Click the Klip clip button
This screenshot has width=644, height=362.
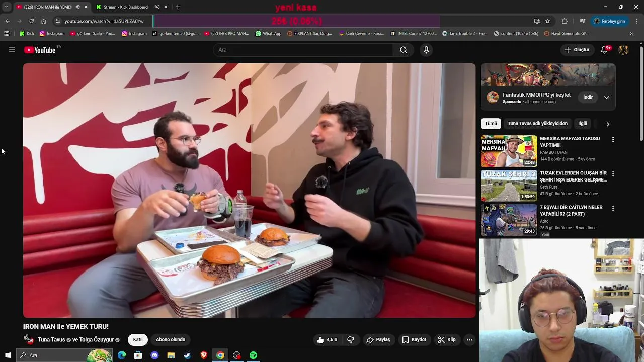447,340
